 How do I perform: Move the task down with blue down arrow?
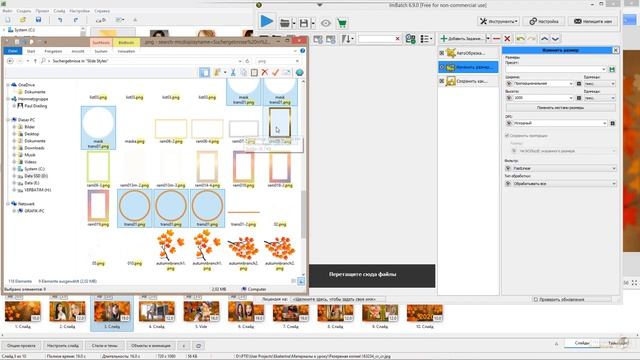click(x=555, y=39)
